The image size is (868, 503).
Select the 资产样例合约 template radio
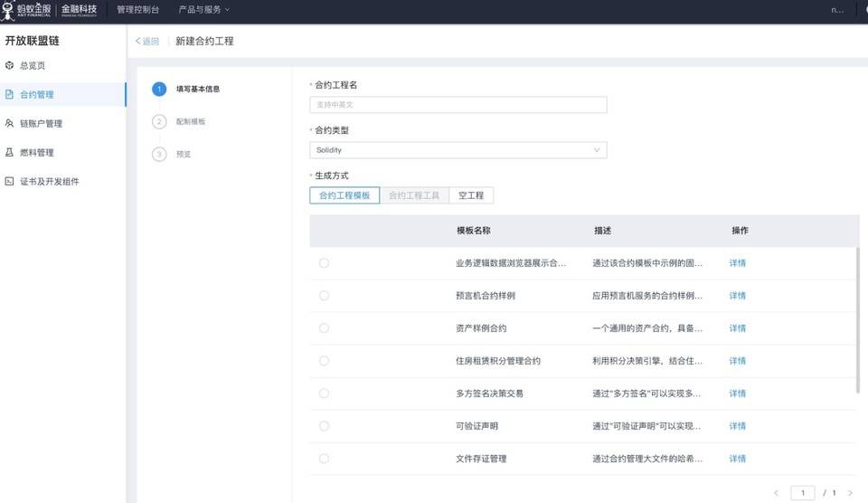click(324, 328)
